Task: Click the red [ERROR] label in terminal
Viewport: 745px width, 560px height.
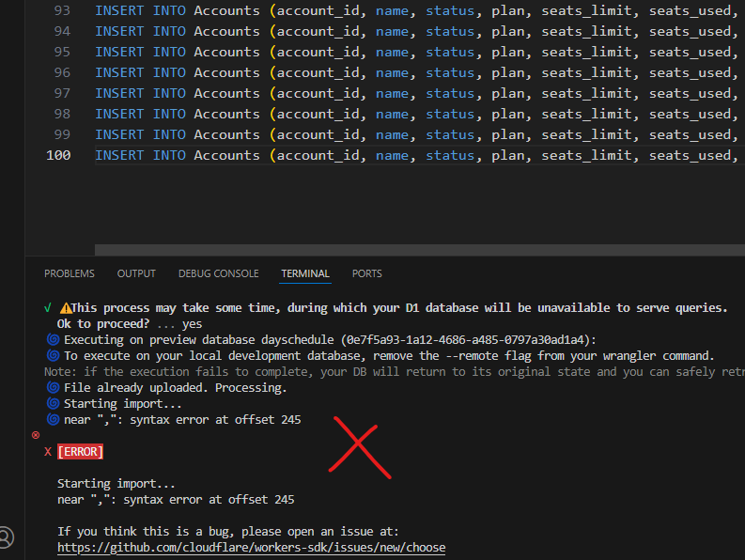Action: click(80, 452)
